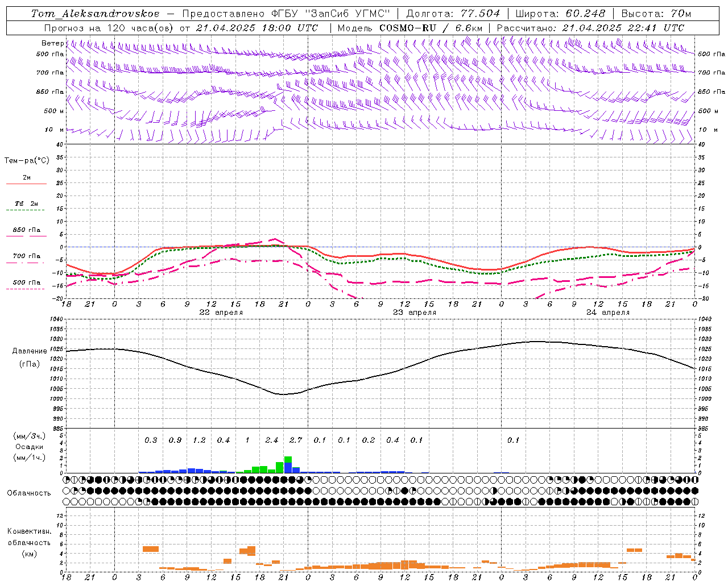The width and height of the screenshot is (728, 582).
Task: Click the Облачность panel label
Action: tap(29, 493)
